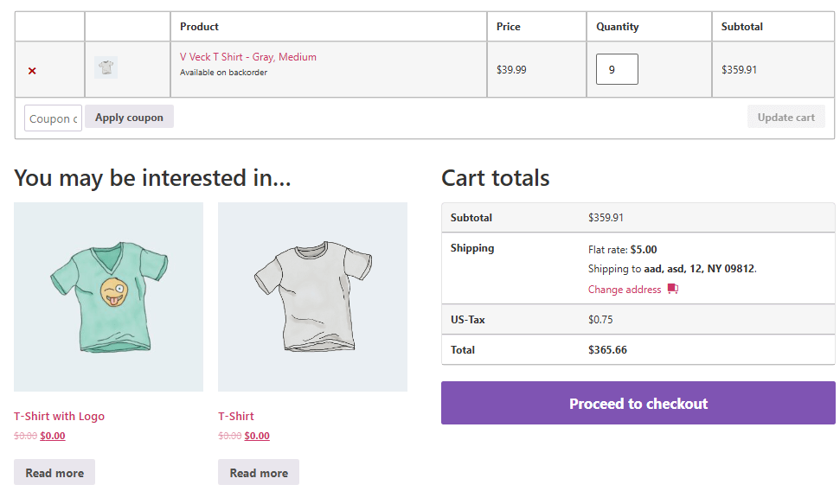This screenshot has height=504, width=840.
Task: Proceed to checkout
Action: [x=638, y=404]
